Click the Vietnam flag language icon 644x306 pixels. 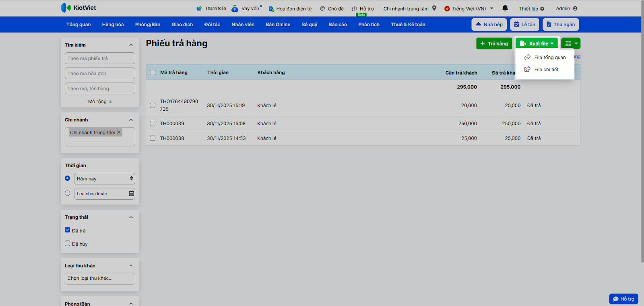pos(447,8)
